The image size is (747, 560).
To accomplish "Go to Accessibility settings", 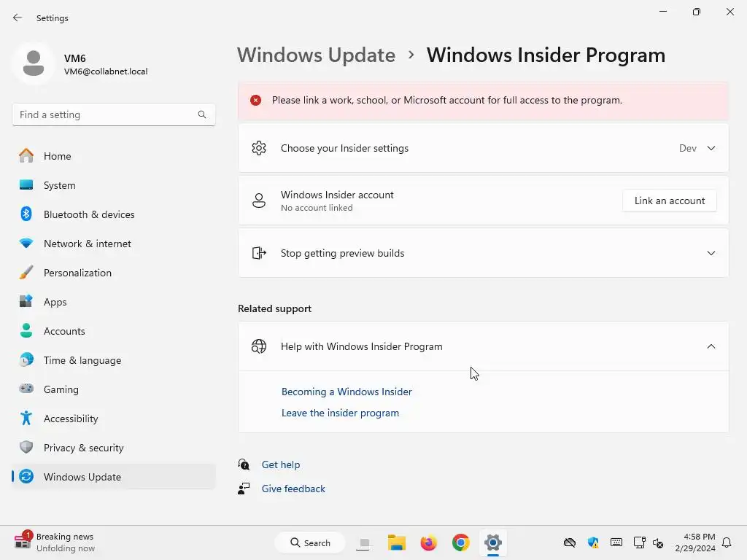I will [x=113, y=419].
